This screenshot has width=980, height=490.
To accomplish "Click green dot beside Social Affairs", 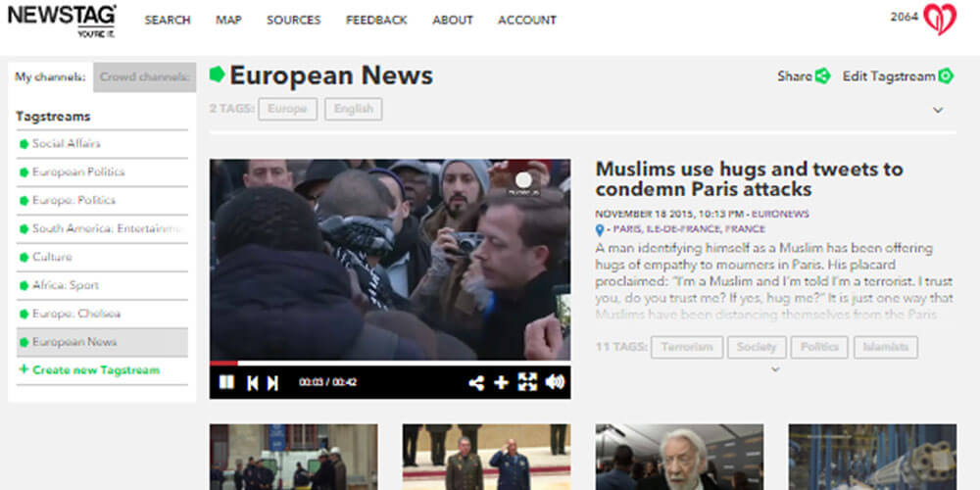I will [x=24, y=144].
